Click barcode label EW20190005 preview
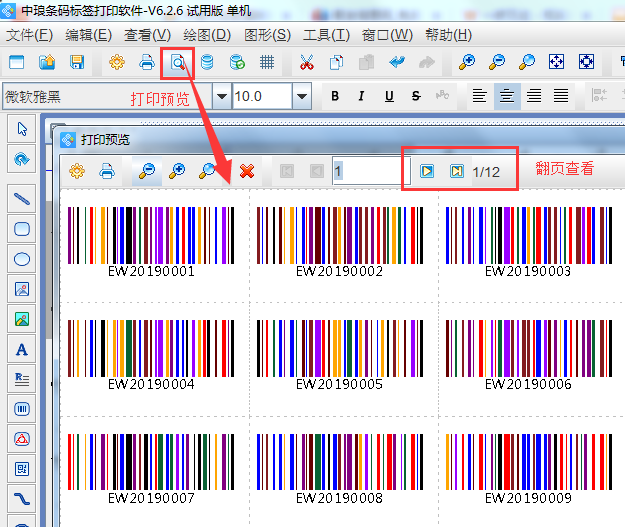This screenshot has height=527, width=625. coord(343,355)
